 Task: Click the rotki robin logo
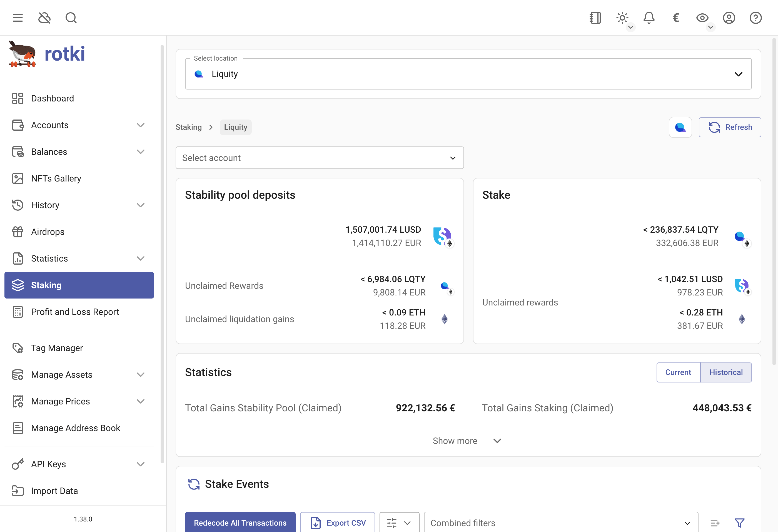click(22, 54)
